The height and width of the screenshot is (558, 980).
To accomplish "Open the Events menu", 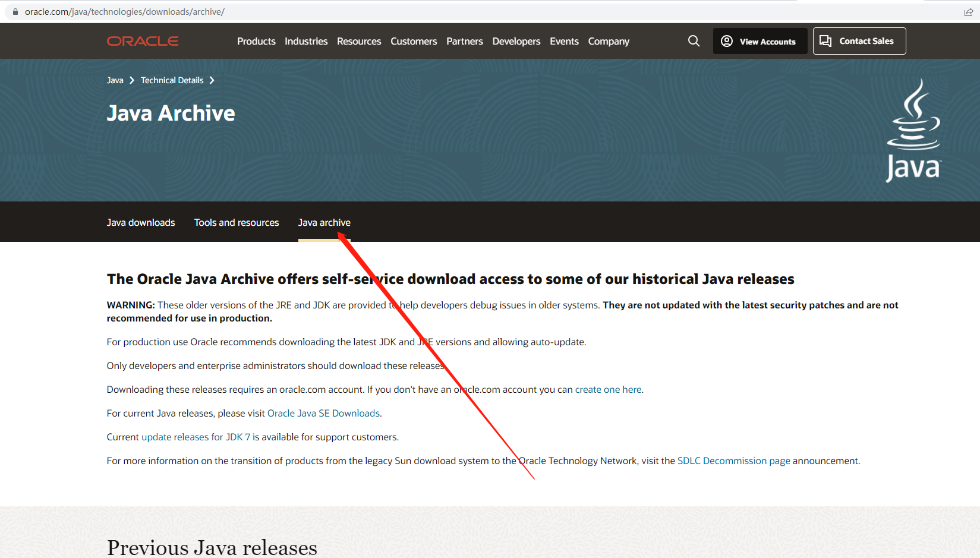I will click(x=564, y=41).
